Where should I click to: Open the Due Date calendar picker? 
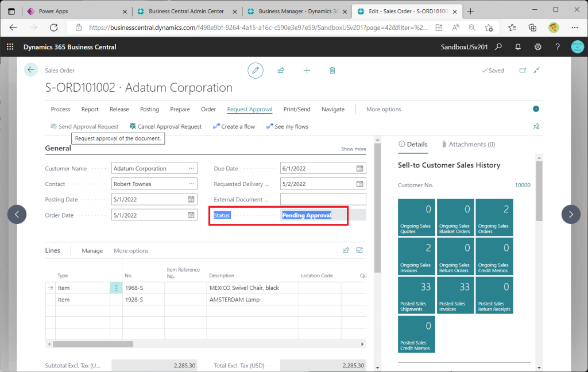359,168
